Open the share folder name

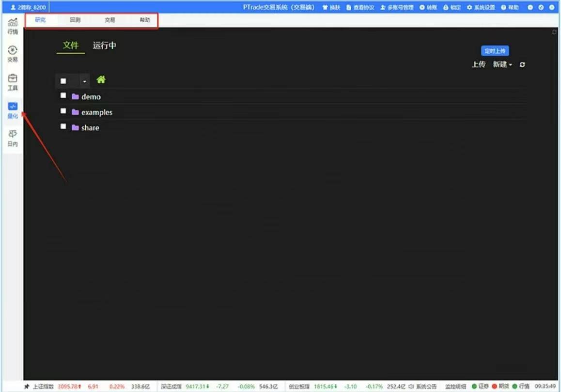coord(90,128)
